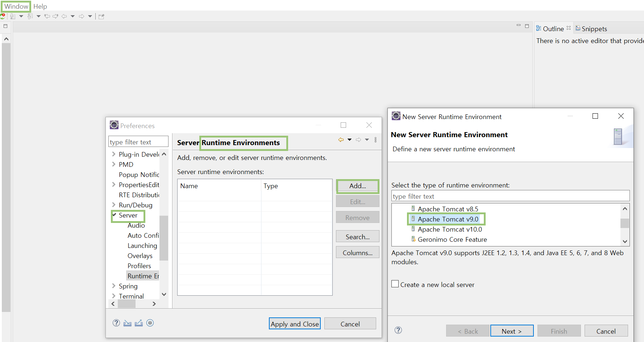The image size is (644, 342).
Task: Open Previous Annotation dropdown arrow
Action: pos(38,16)
